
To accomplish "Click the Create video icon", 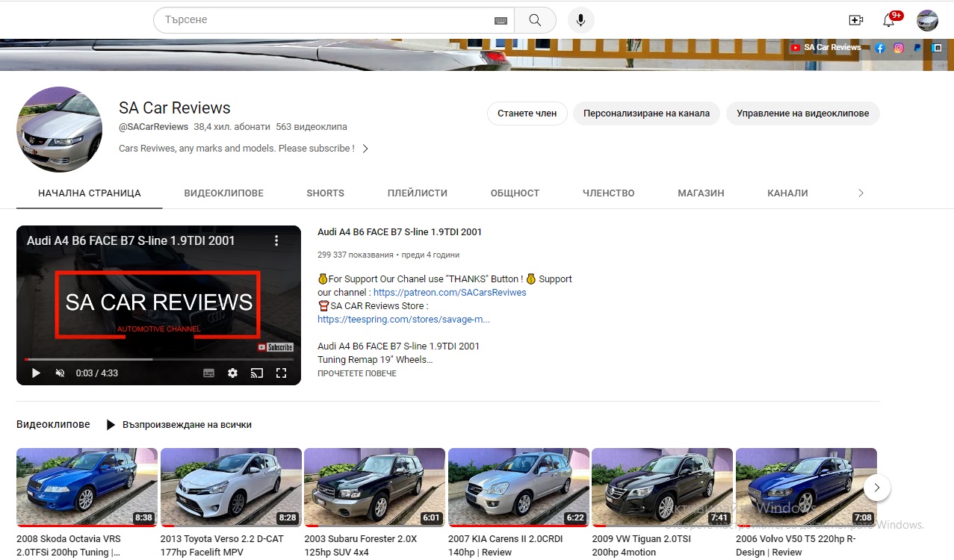I will 855,20.
